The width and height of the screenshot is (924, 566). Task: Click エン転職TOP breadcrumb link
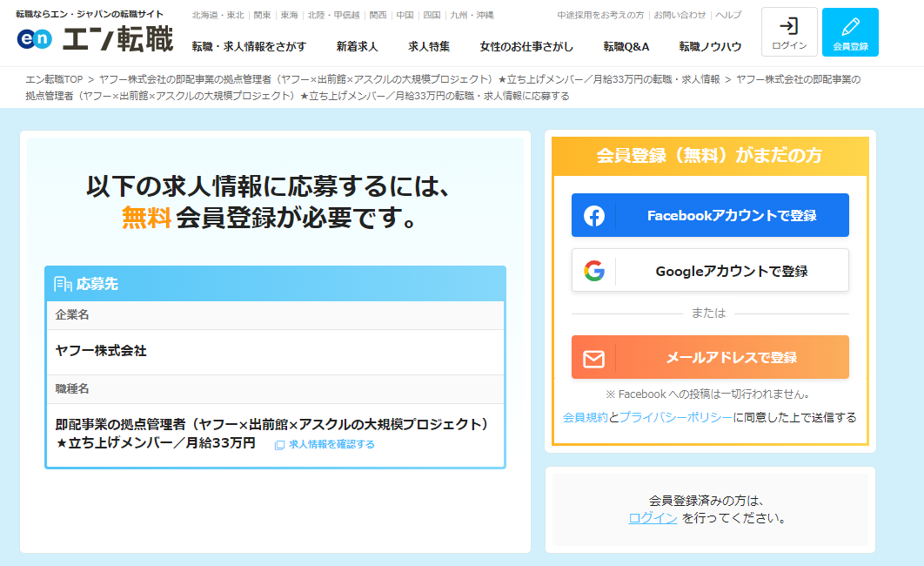53,79
